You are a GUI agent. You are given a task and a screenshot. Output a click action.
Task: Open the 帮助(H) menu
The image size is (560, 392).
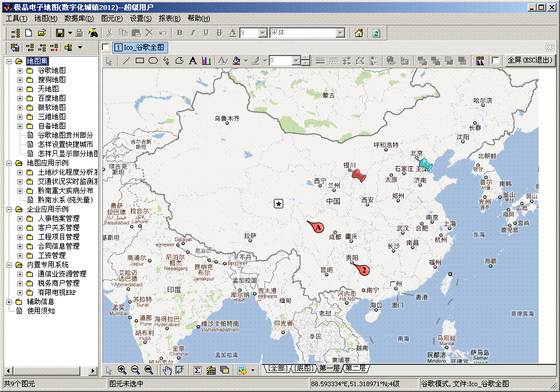tap(199, 19)
